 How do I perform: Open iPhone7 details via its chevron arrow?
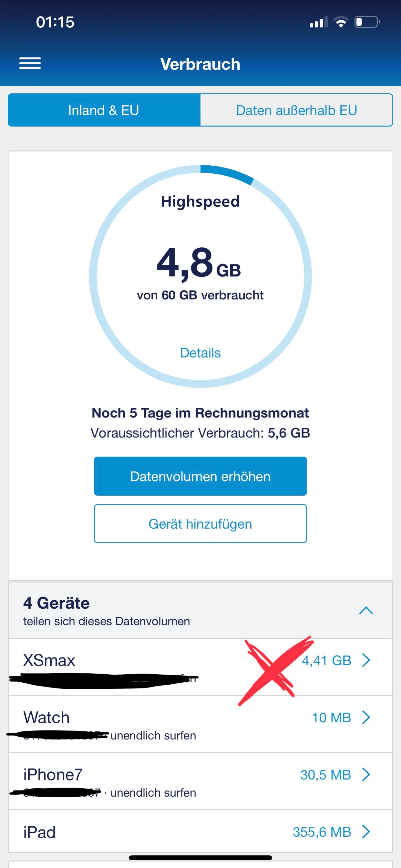coord(366,774)
